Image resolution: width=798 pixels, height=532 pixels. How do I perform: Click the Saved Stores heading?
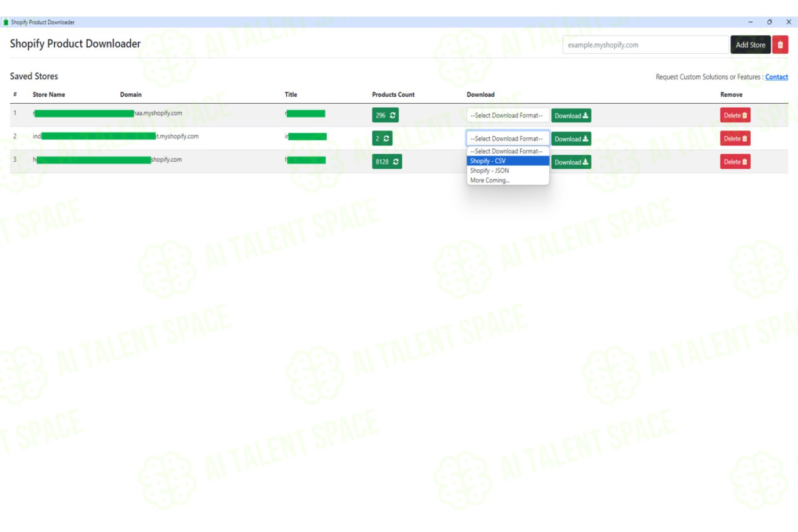coord(34,77)
